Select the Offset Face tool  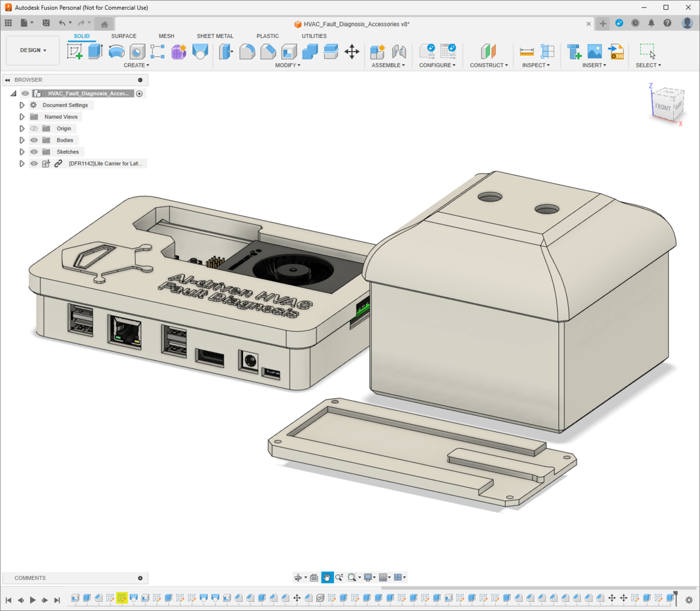[x=331, y=51]
